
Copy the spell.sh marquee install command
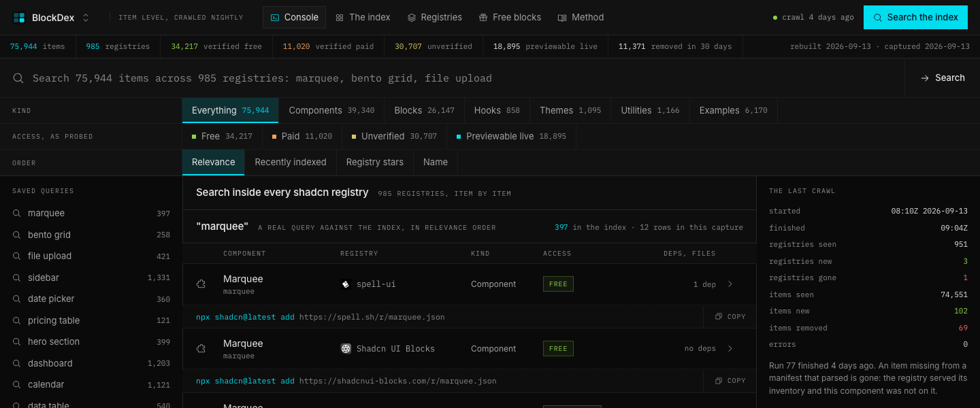[x=730, y=317]
